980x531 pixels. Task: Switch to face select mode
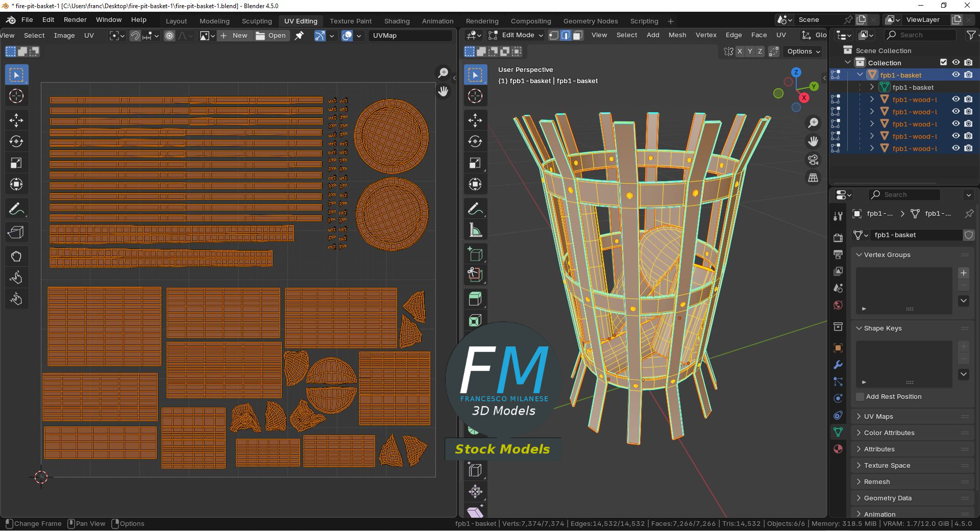(x=578, y=35)
